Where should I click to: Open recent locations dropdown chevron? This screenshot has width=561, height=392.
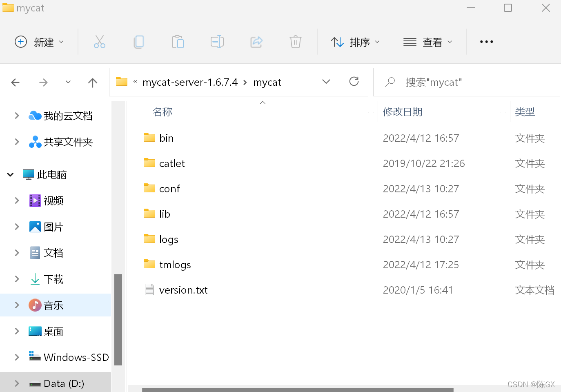[68, 82]
